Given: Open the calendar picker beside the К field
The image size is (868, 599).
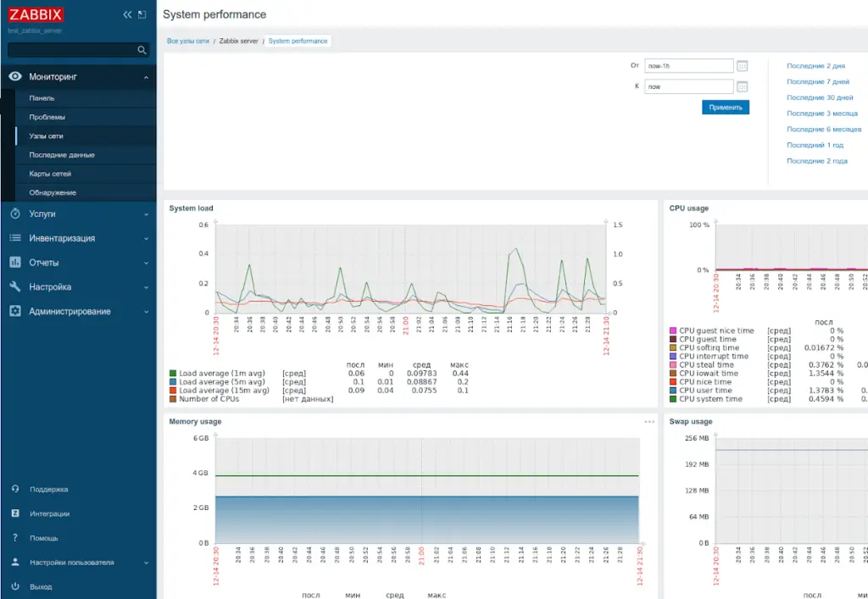Looking at the screenshot, I should point(743,86).
